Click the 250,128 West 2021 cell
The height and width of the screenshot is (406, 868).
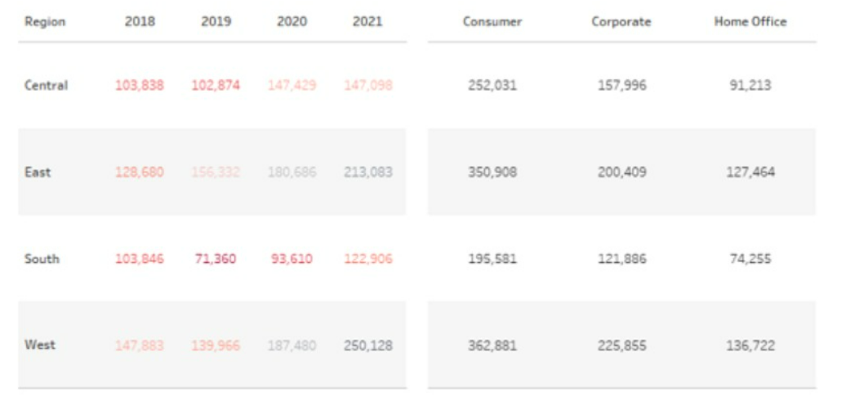pos(367,346)
